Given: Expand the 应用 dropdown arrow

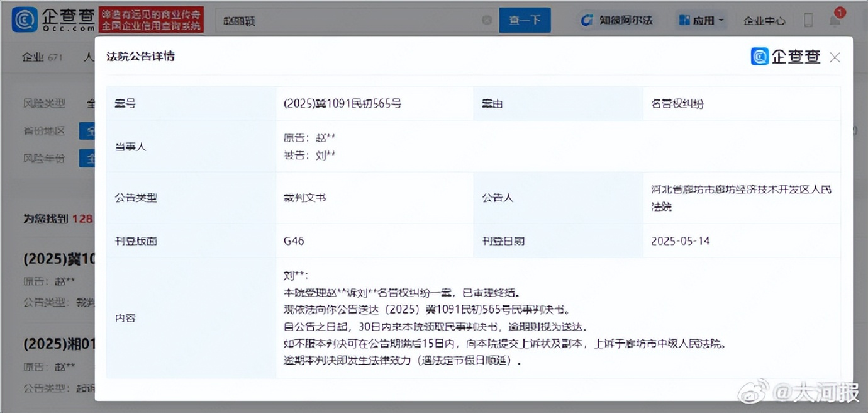Looking at the screenshot, I should click(x=721, y=20).
